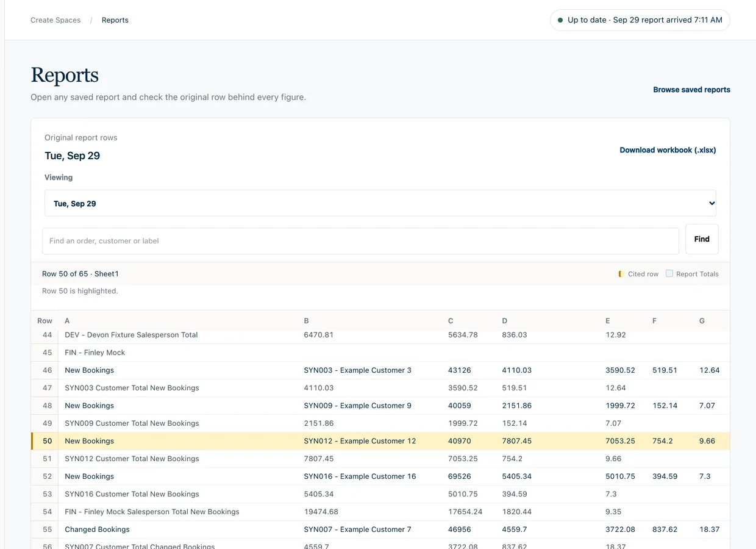
Task: Select highlighted row 50 New Bookings
Action: [x=380, y=441]
